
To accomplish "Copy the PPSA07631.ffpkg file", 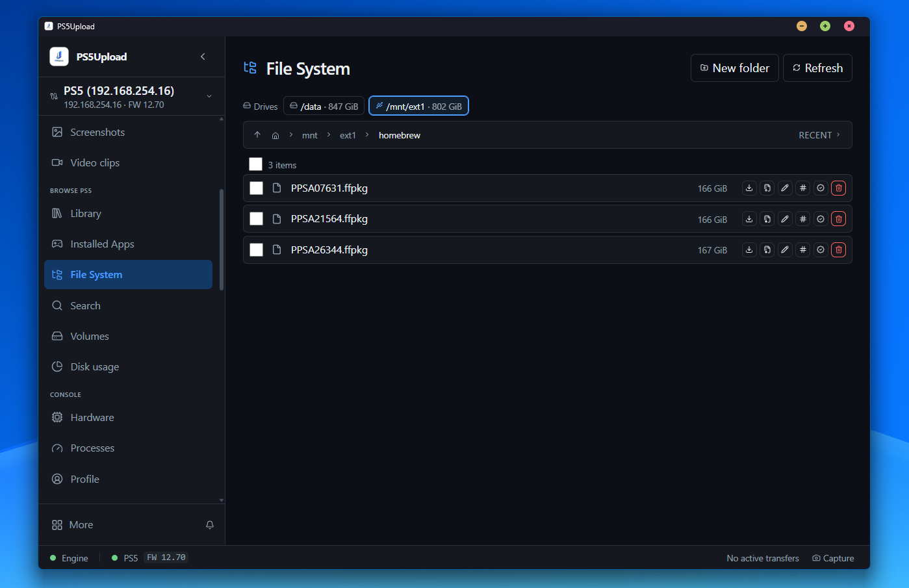I will click(x=767, y=188).
